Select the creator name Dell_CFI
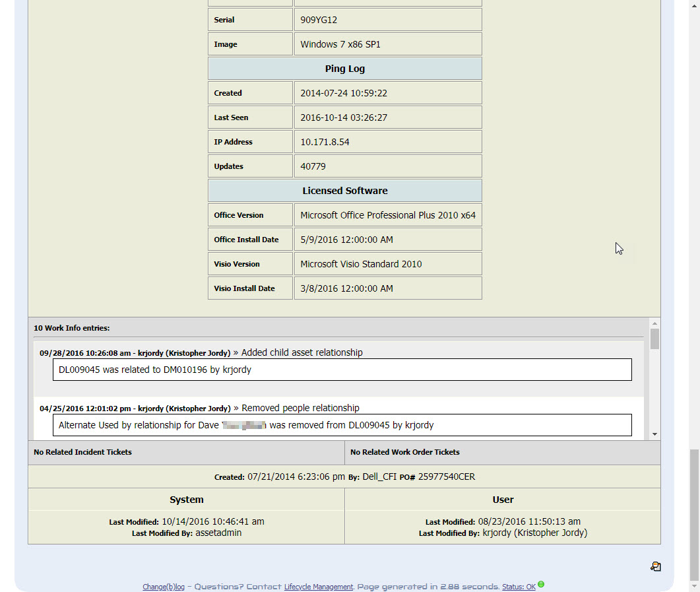Image resolution: width=700 pixels, height=592 pixels. click(x=379, y=477)
